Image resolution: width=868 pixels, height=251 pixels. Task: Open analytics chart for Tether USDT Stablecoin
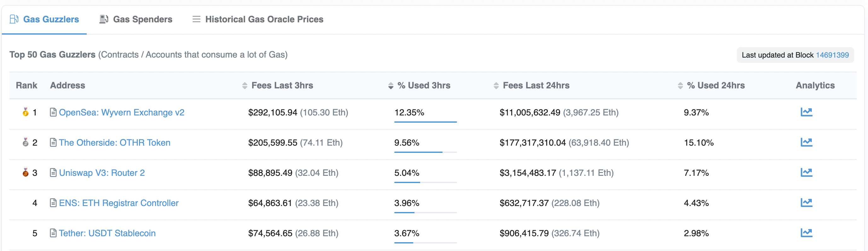point(806,233)
